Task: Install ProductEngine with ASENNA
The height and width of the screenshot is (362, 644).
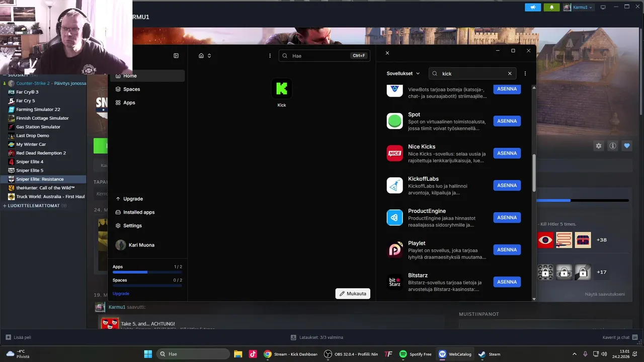Action: click(507, 218)
